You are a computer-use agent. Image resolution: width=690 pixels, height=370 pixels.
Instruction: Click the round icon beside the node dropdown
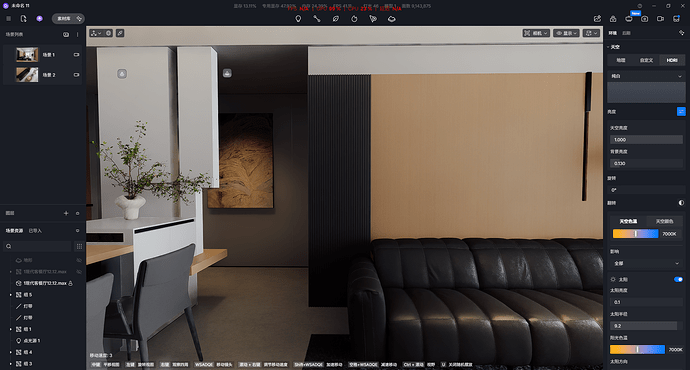(x=108, y=33)
